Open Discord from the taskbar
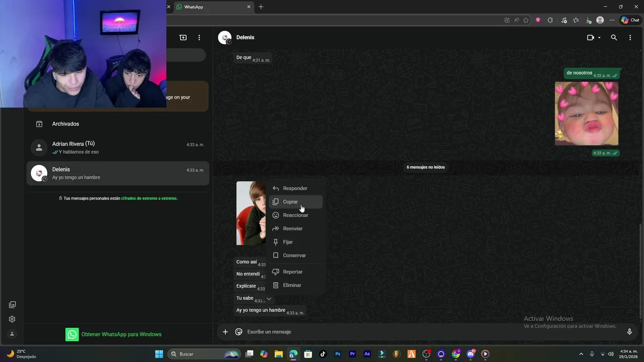Viewport: 644px width, 362px height. [x=470, y=354]
